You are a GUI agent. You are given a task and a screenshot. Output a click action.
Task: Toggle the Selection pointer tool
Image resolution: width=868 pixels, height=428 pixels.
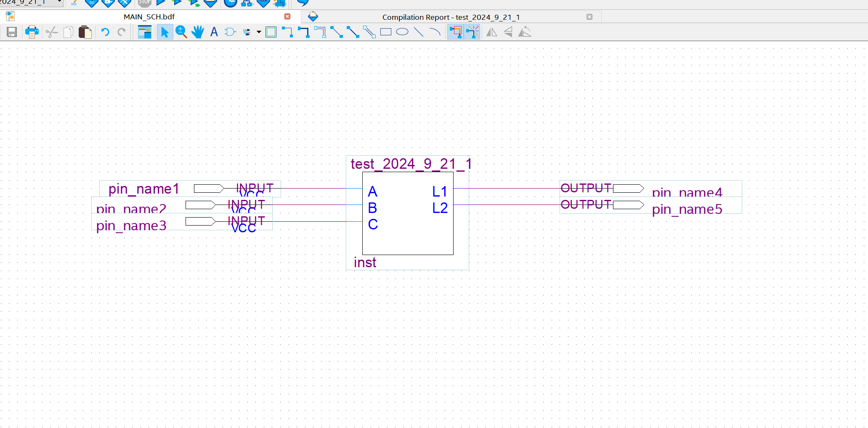coord(165,32)
